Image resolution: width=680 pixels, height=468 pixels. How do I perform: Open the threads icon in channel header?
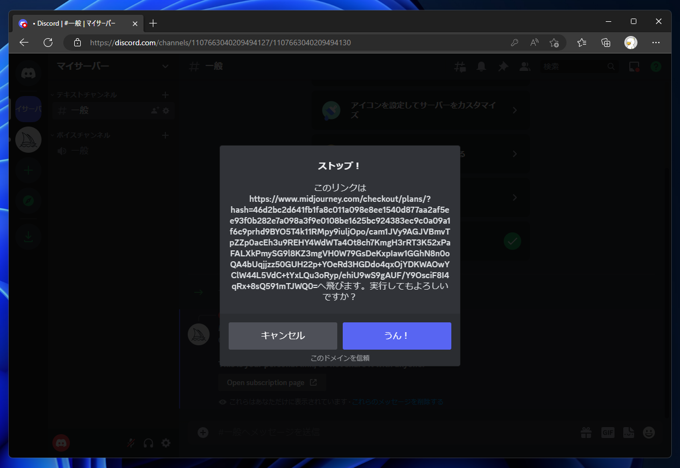460,66
